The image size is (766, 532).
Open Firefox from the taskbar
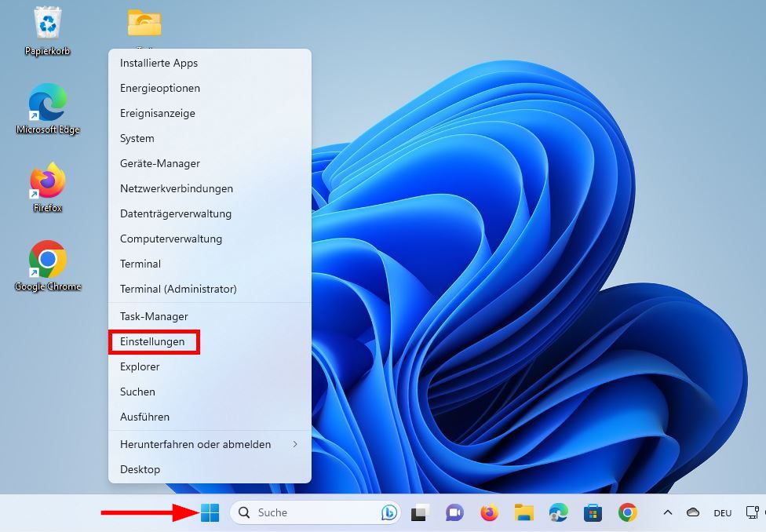(x=490, y=512)
